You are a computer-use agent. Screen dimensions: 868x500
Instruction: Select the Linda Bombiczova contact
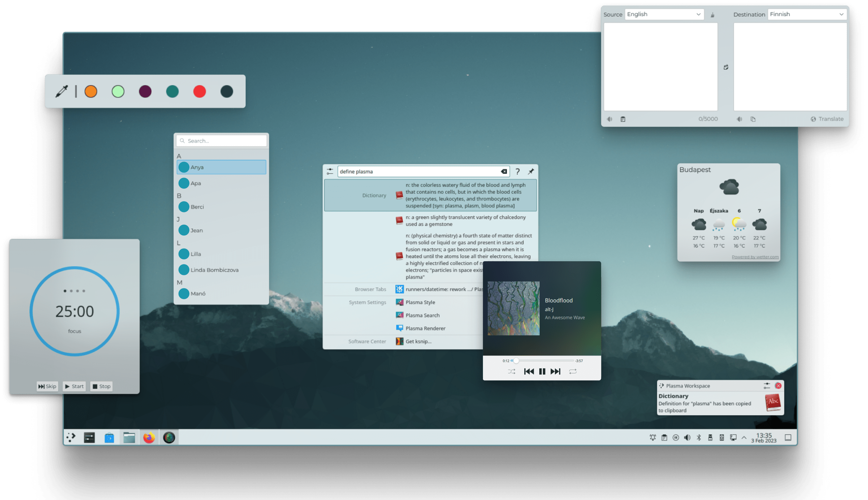(214, 270)
